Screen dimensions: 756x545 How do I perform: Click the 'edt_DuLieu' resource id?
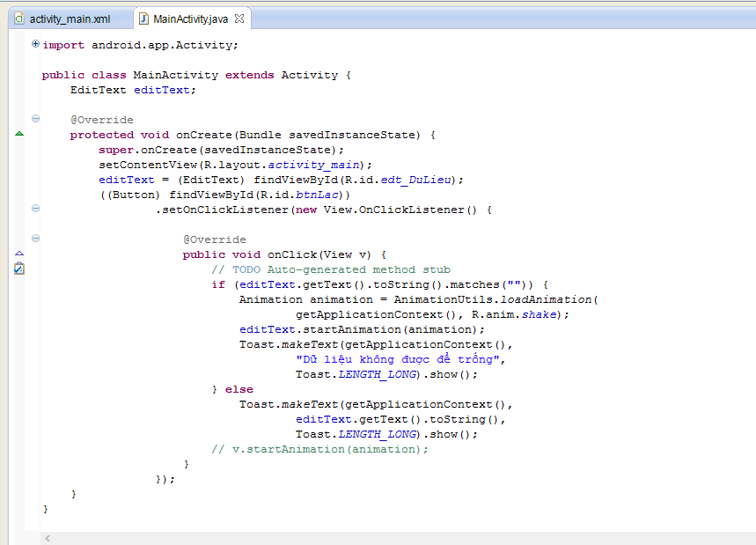point(416,180)
